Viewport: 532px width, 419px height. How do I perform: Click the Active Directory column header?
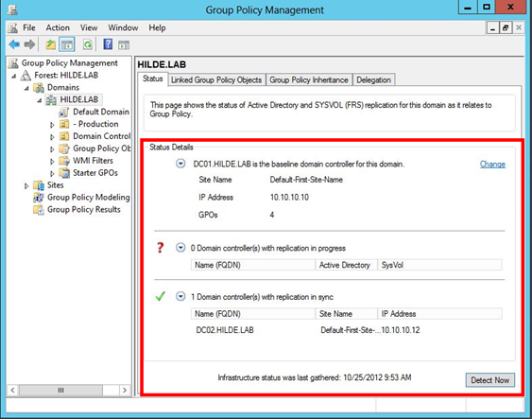point(347,265)
